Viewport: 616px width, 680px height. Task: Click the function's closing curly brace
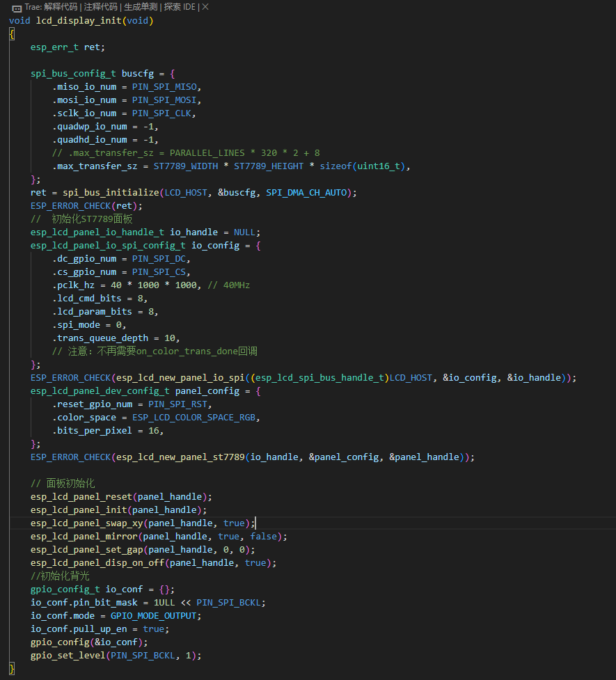(12, 669)
